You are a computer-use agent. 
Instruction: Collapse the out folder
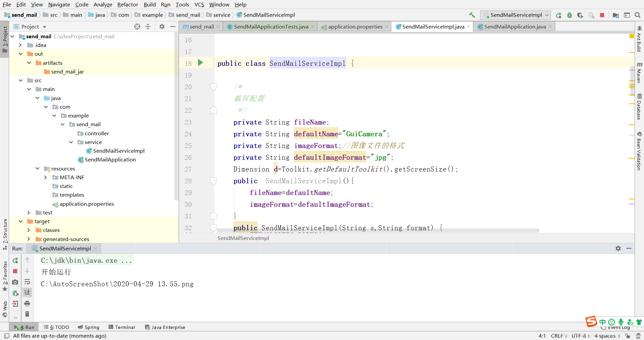(x=20, y=54)
